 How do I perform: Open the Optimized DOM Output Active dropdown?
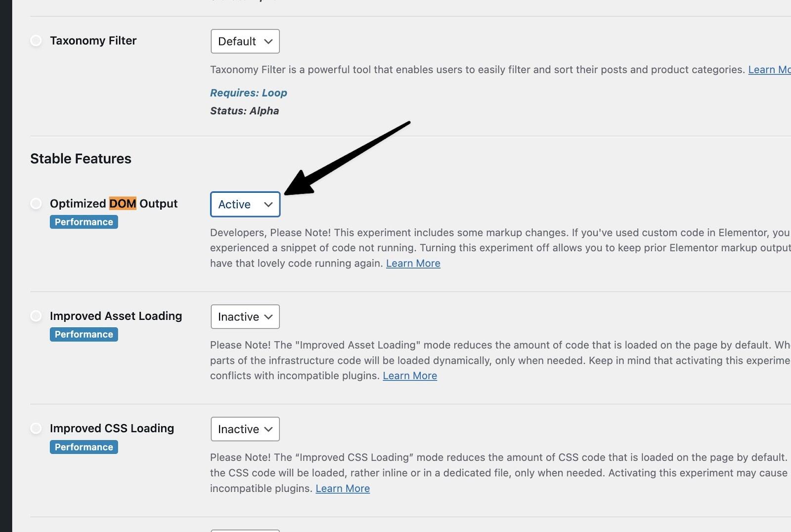(245, 205)
